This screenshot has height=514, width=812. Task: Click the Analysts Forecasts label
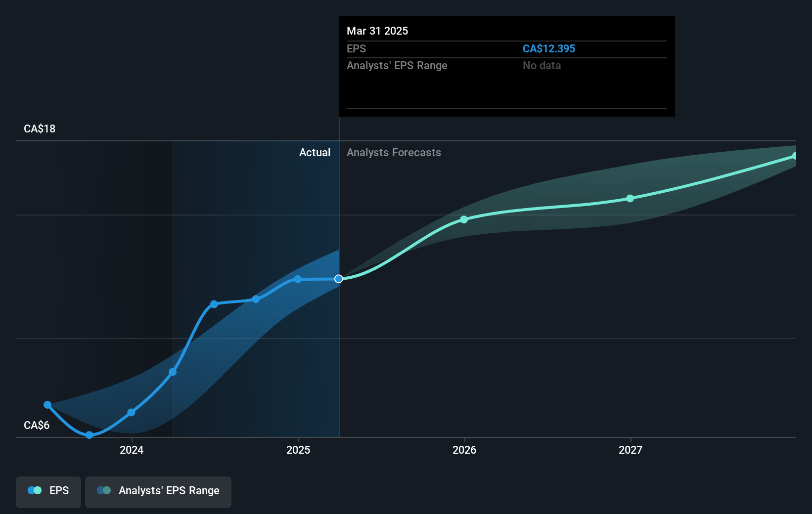click(394, 153)
